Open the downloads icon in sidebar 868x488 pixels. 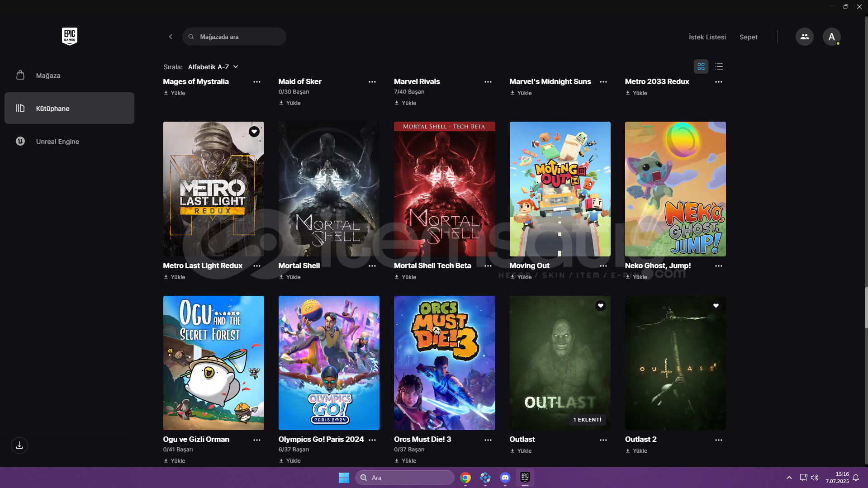19,445
